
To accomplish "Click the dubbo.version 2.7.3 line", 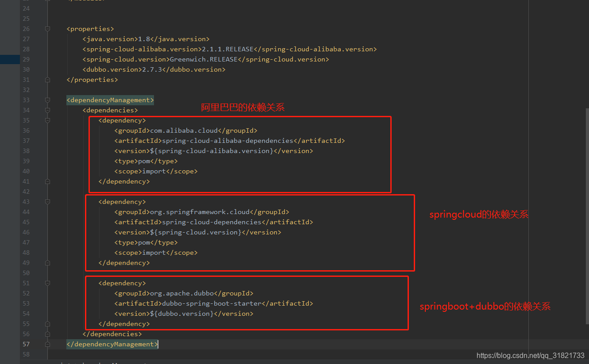I will pyautogui.click(x=154, y=69).
